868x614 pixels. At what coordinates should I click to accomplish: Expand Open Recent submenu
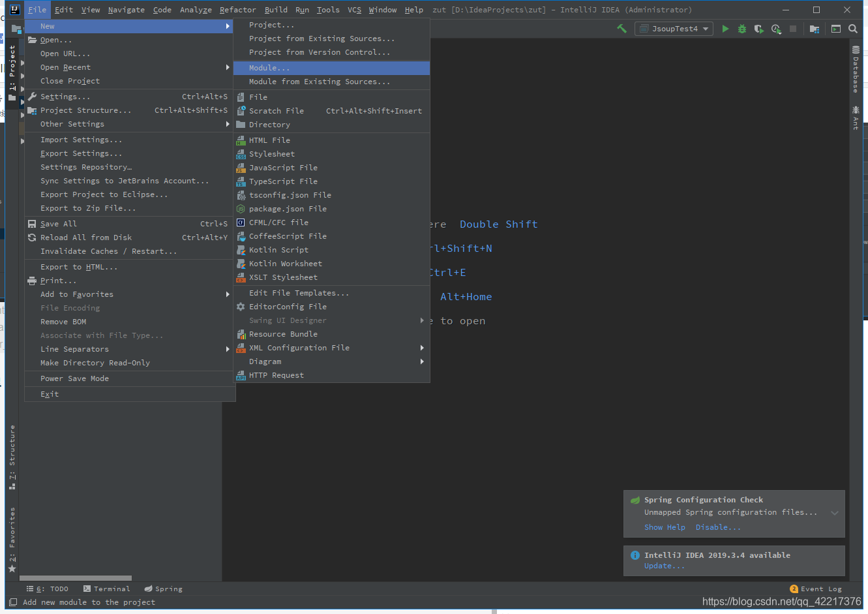(128, 67)
